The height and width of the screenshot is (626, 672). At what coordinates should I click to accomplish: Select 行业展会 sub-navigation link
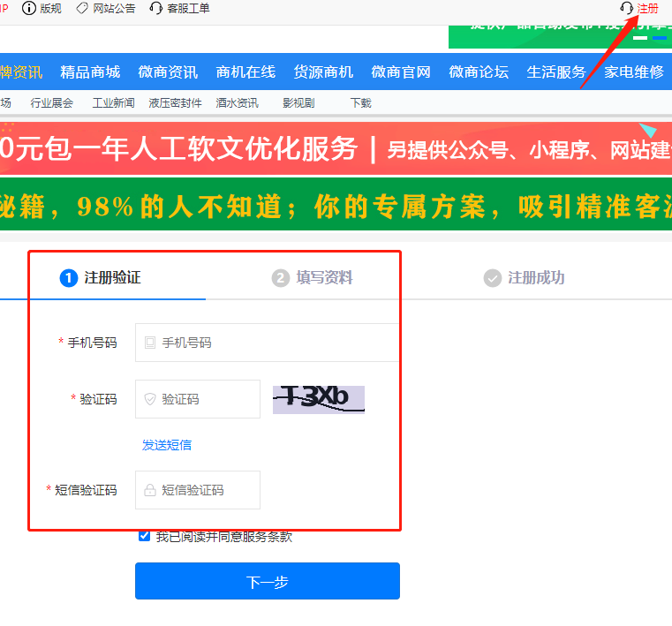[52, 102]
